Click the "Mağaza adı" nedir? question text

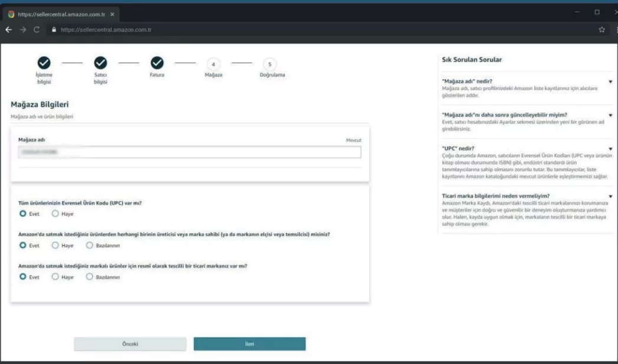pos(467,81)
